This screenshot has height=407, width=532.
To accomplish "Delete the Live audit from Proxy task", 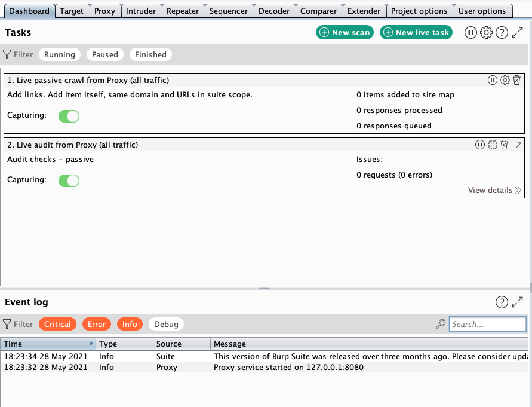I will click(x=505, y=145).
